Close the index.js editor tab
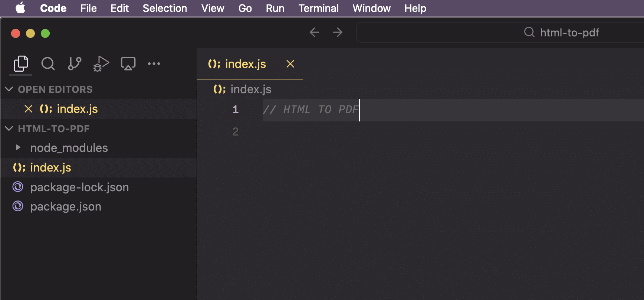The image size is (644, 300). (290, 64)
